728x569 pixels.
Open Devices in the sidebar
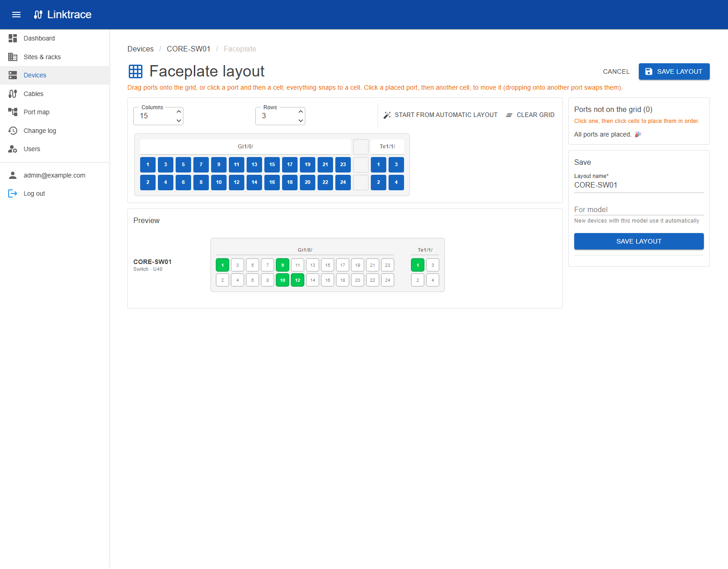pos(55,75)
